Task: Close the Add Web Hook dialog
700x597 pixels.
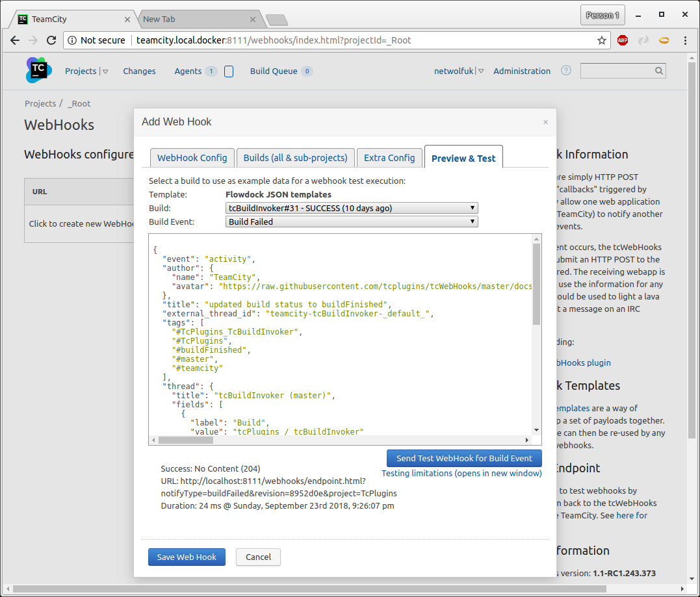Action: pyautogui.click(x=545, y=122)
